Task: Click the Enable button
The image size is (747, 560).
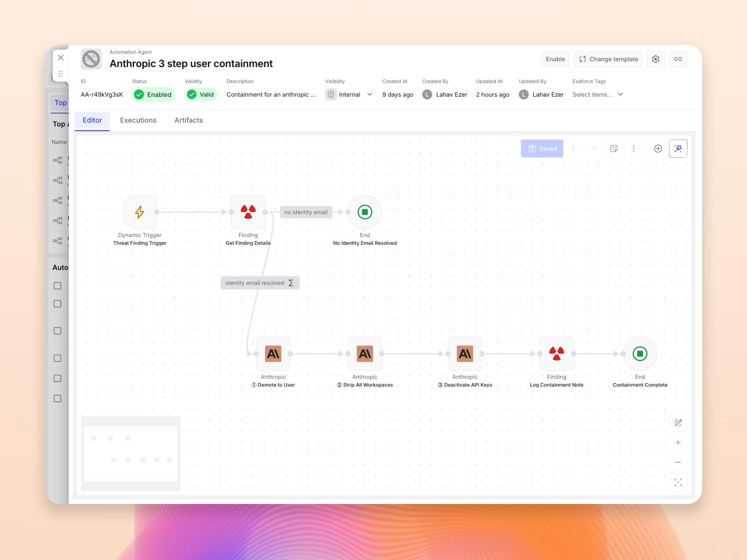Action: (x=556, y=59)
